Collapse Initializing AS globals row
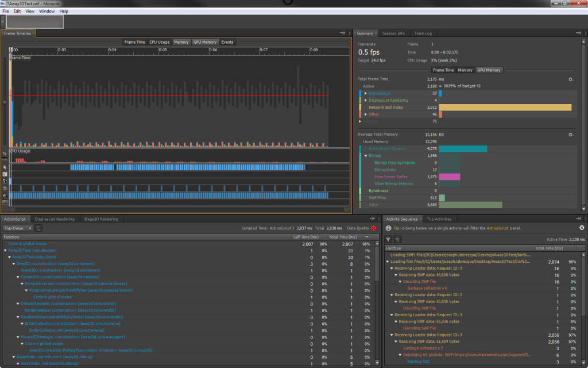588x368 pixels. click(400, 355)
